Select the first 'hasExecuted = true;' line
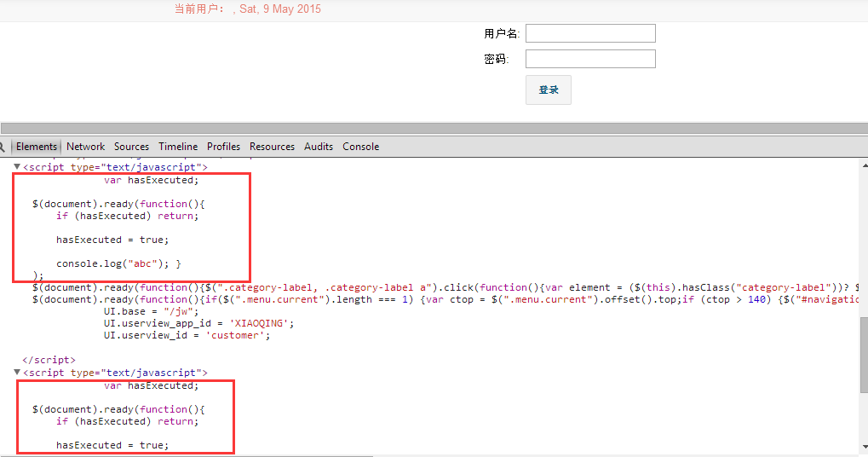This screenshot has width=868, height=457. pyautogui.click(x=112, y=240)
